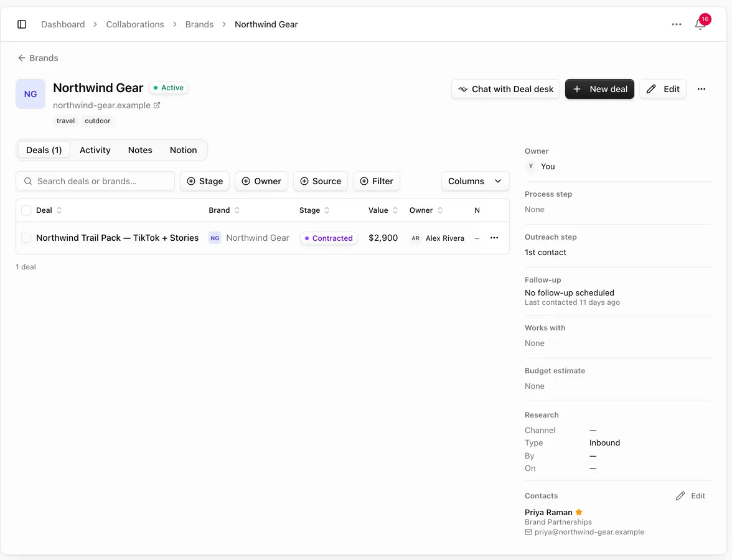732x560 pixels.
Task: Open the Filter menu
Action: [377, 181]
